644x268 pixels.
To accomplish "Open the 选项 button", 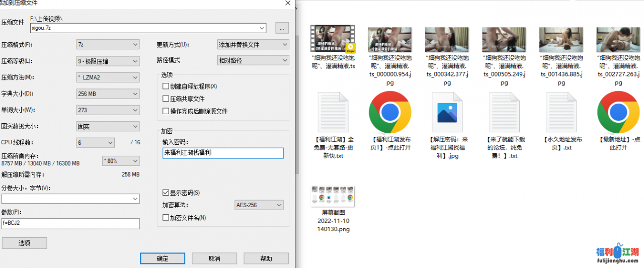I will point(24,243).
